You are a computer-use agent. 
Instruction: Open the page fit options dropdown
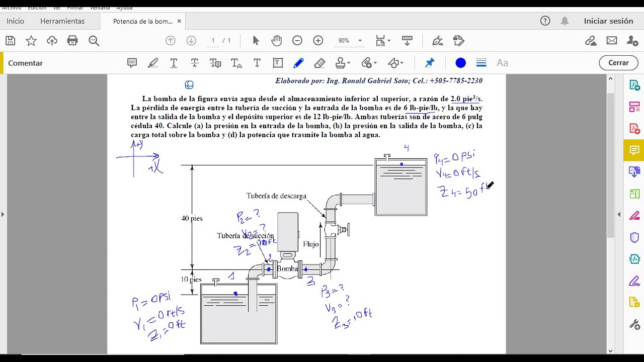click(x=383, y=41)
